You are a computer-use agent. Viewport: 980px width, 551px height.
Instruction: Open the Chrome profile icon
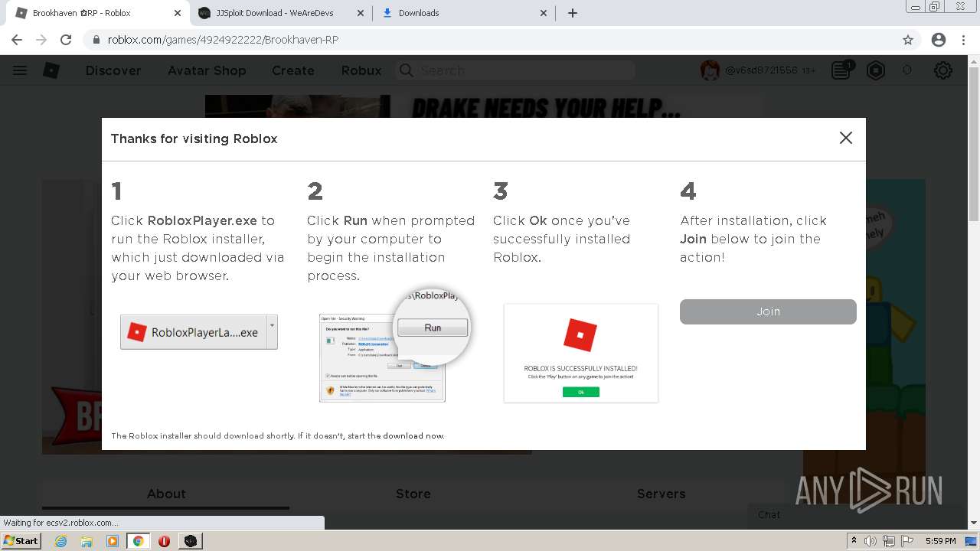click(x=939, y=40)
